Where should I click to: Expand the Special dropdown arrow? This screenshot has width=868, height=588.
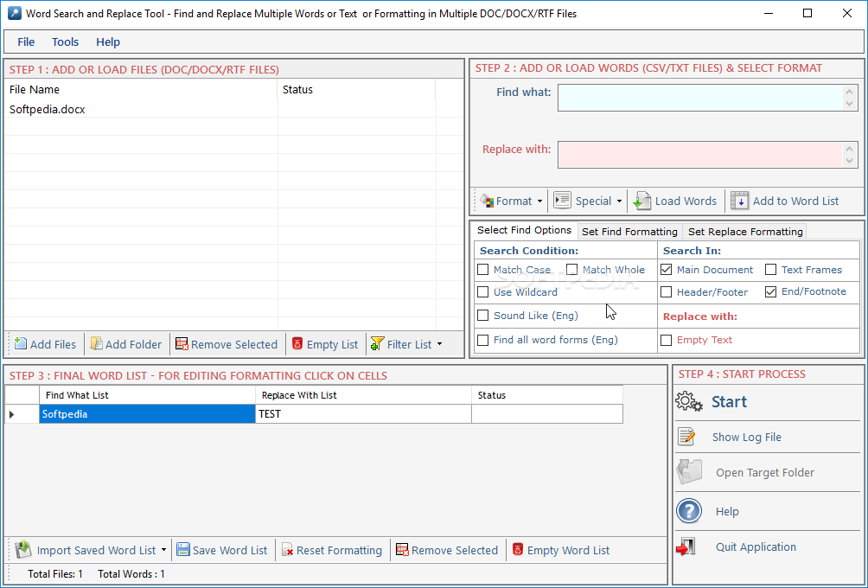tap(620, 201)
